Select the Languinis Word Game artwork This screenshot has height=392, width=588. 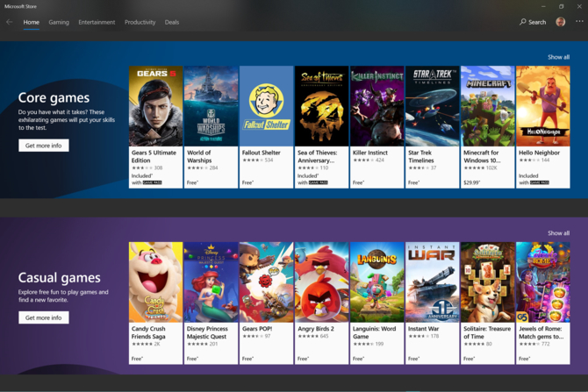[x=376, y=282]
